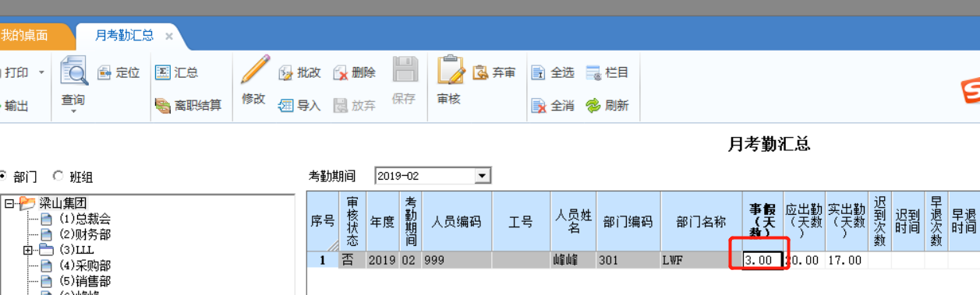The width and height of the screenshot is (980, 295).
Task: Click the 工号 column header
Action: (520, 221)
